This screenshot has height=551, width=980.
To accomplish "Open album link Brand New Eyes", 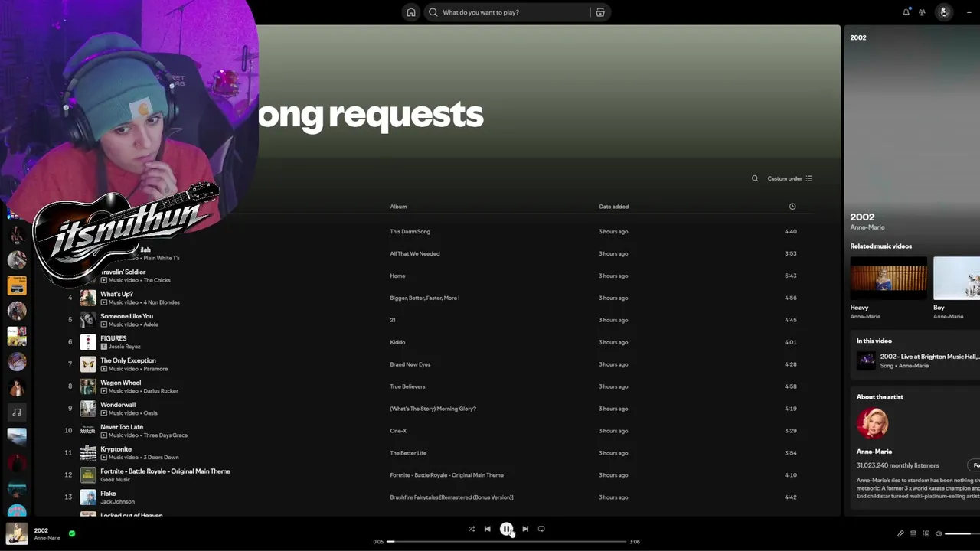I will [410, 364].
